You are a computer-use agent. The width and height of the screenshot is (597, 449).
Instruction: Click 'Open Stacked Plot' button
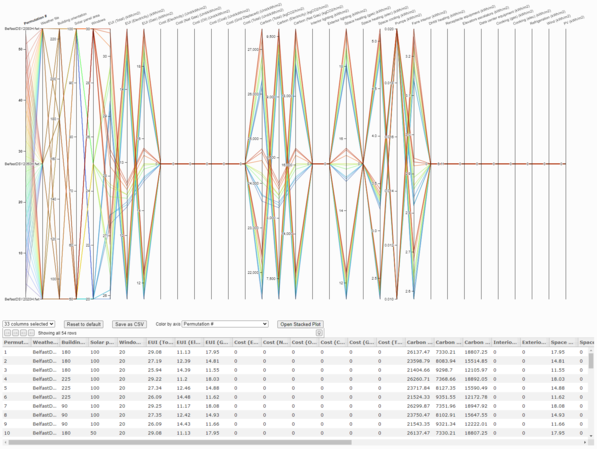(300, 324)
